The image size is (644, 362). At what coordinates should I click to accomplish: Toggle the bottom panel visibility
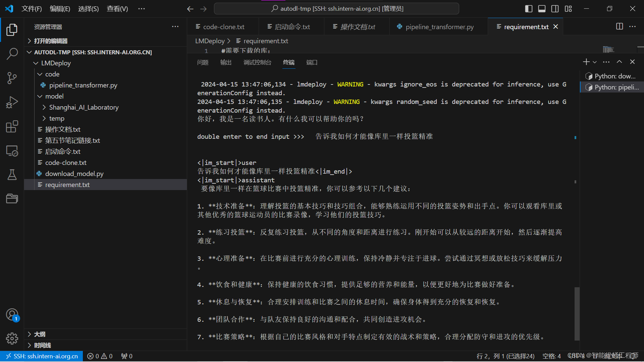click(541, 9)
